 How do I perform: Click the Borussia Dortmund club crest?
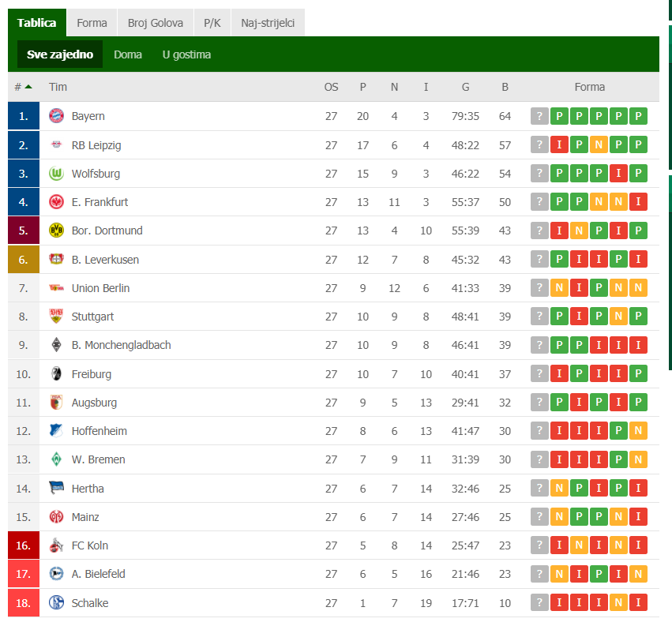click(56, 231)
